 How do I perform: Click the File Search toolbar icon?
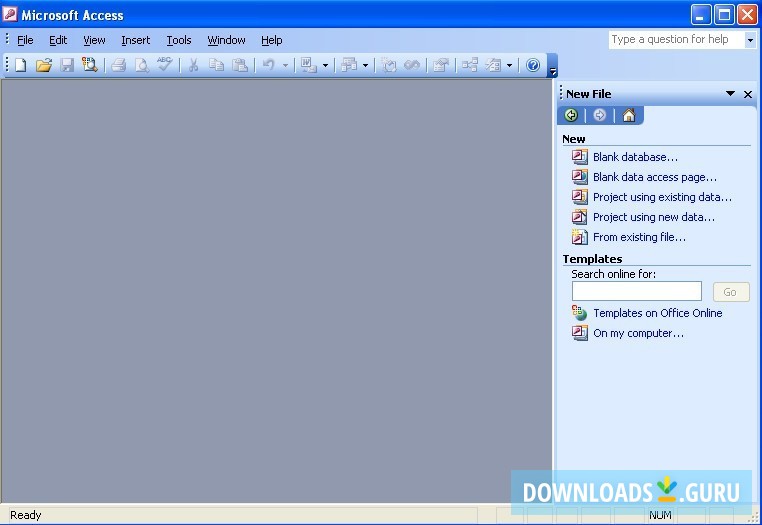[x=90, y=65]
